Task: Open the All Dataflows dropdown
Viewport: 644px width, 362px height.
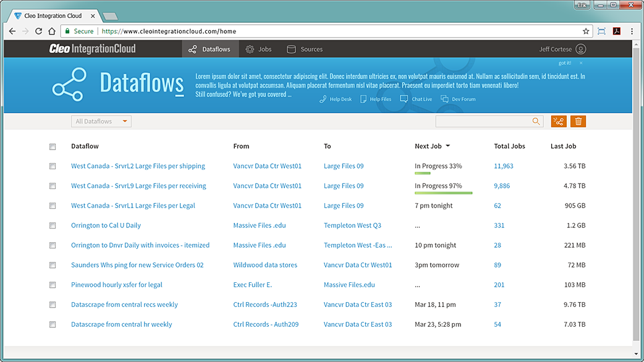Action: point(101,121)
